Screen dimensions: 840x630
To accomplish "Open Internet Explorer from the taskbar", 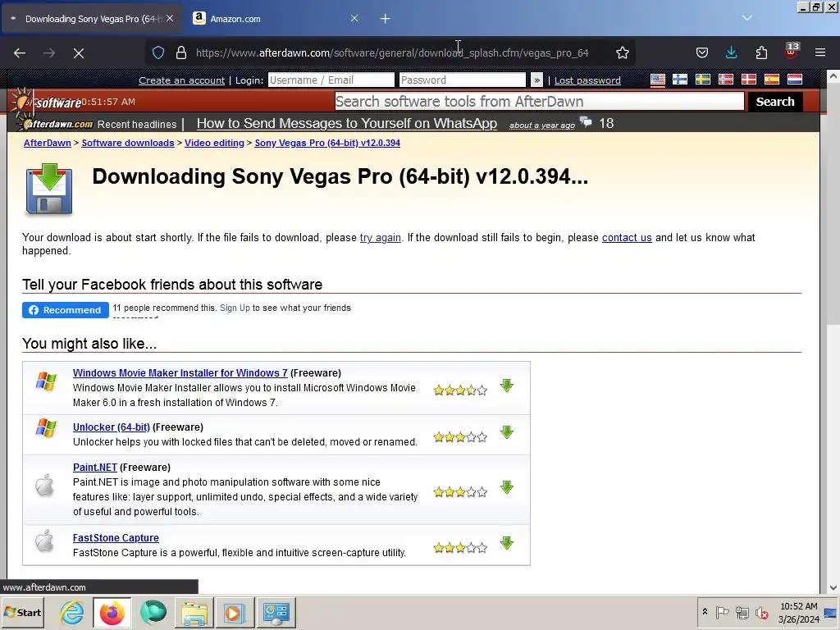I will 71,612.
